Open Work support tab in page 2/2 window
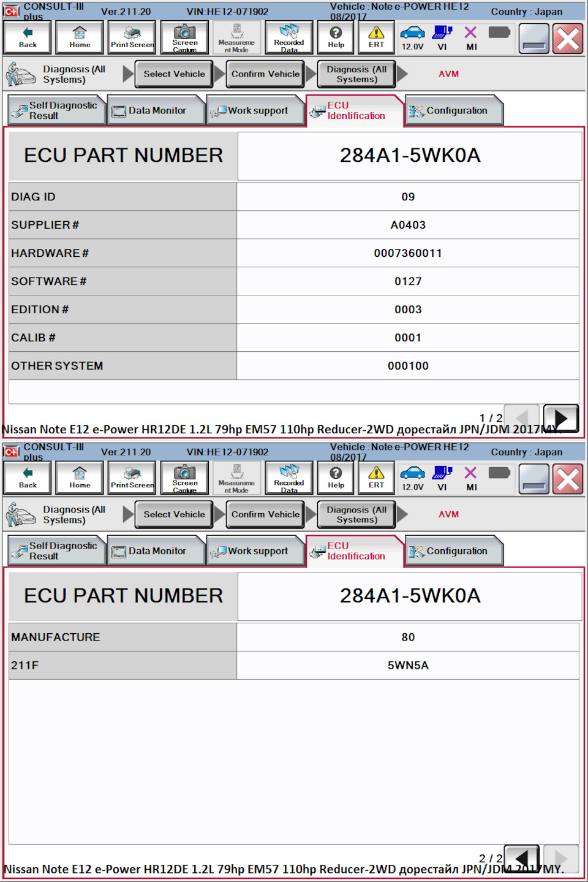This screenshot has height=882, width=588. pos(256,551)
